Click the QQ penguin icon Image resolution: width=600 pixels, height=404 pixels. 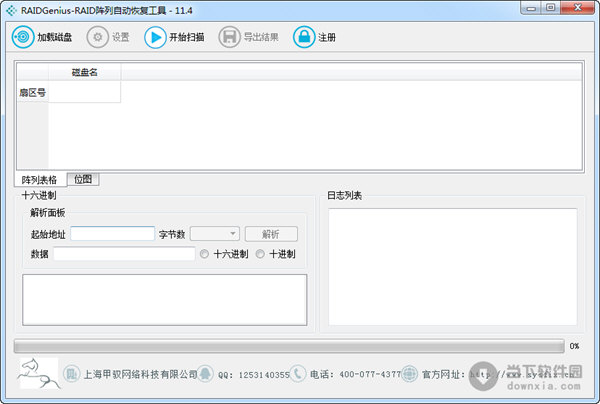[x=205, y=373]
